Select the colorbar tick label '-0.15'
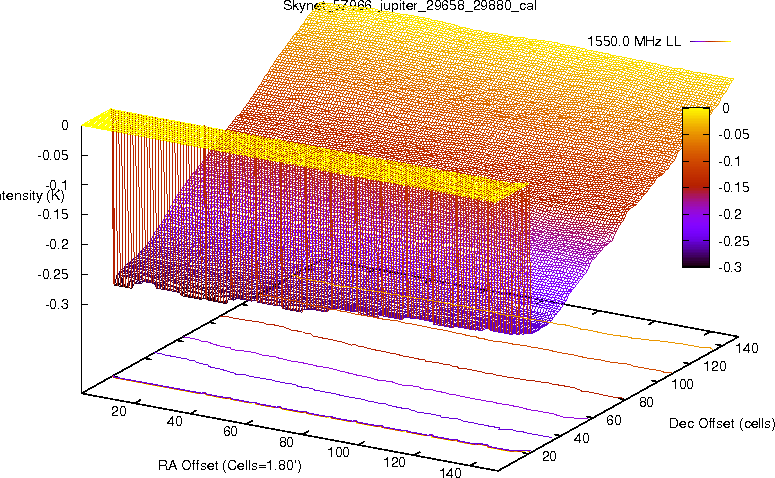This screenshot has width=775, height=478. tap(733, 187)
